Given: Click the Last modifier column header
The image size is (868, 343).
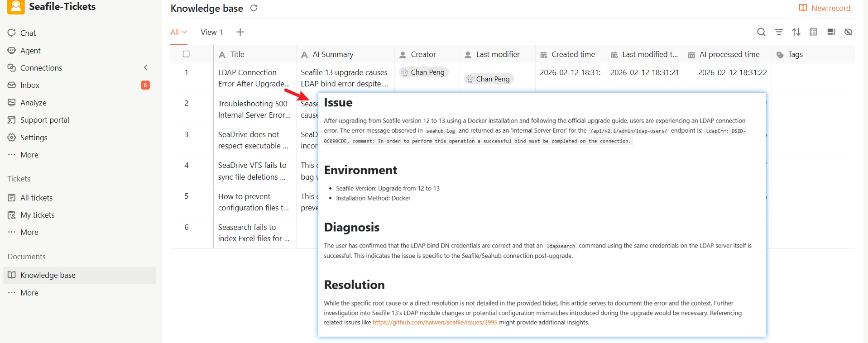Looking at the screenshot, I should coord(498,54).
